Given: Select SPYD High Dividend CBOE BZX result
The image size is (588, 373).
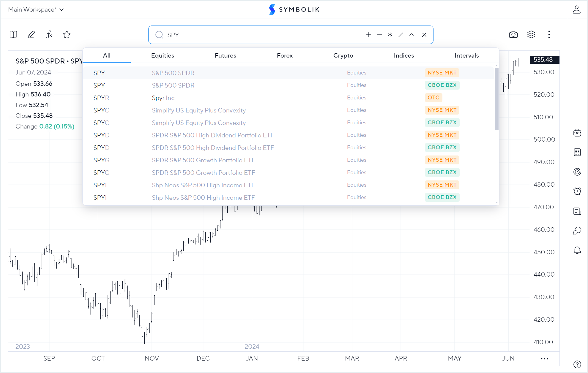Looking at the screenshot, I should 289,147.
